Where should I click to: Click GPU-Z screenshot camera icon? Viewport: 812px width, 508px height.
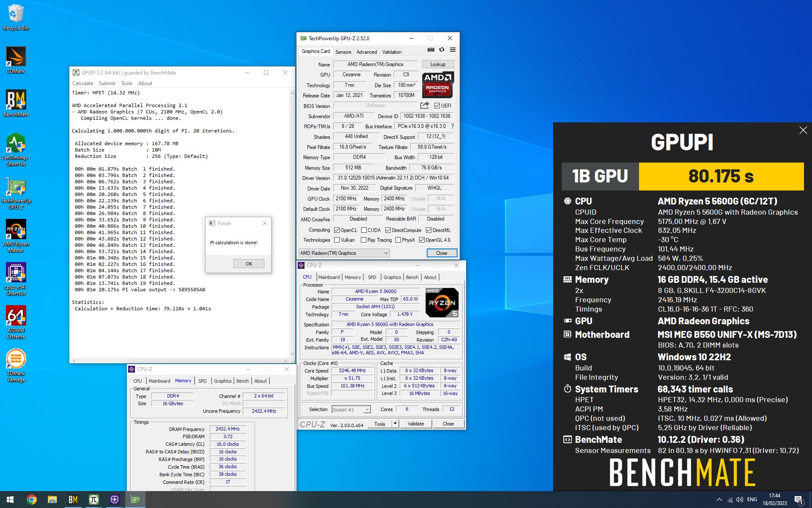[x=431, y=50]
